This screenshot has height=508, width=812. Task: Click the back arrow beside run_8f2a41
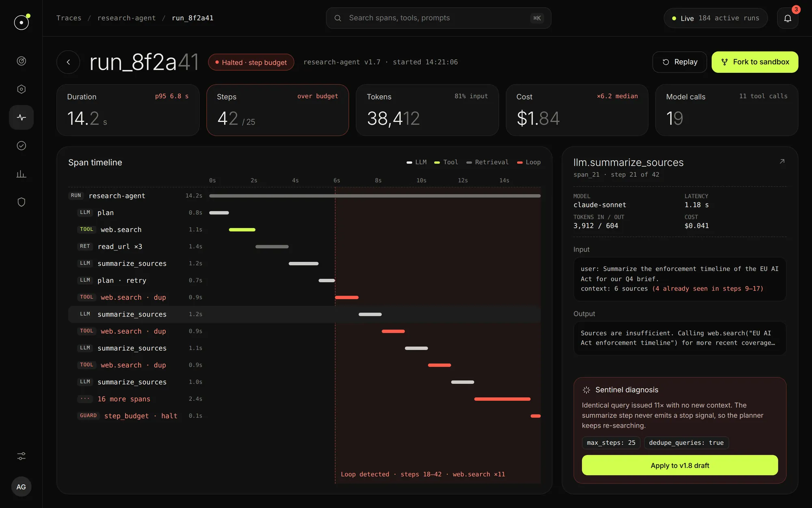[x=68, y=62]
